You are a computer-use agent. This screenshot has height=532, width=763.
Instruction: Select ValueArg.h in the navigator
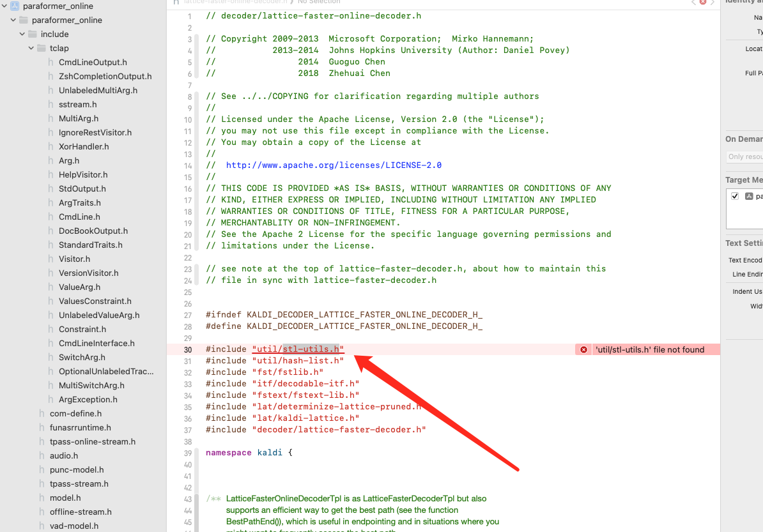coord(79,287)
